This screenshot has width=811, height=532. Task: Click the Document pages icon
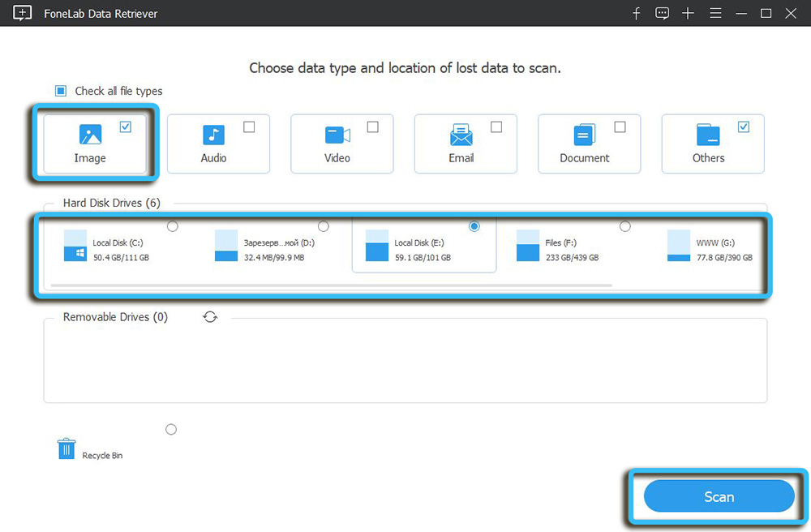coord(585,135)
